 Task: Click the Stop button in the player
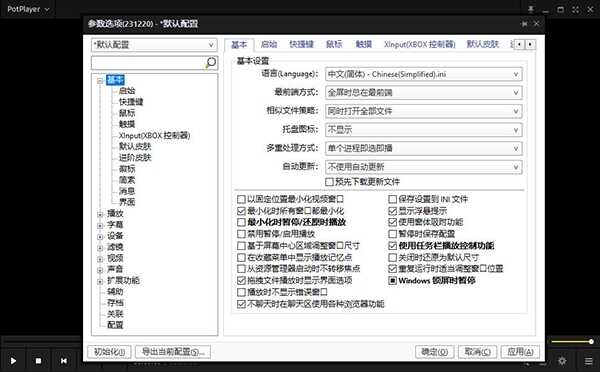[38, 361]
